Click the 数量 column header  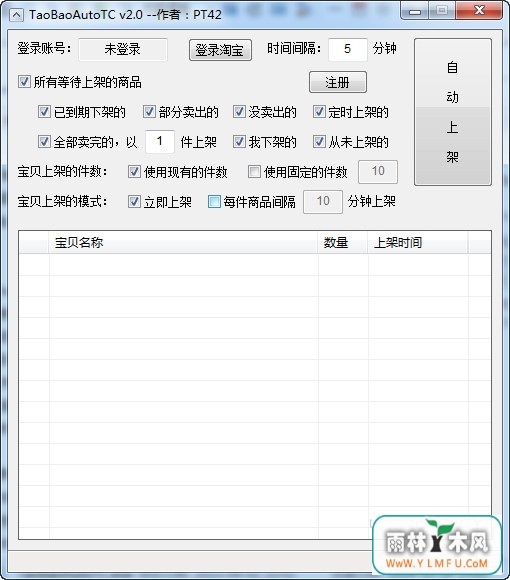point(343,243)
